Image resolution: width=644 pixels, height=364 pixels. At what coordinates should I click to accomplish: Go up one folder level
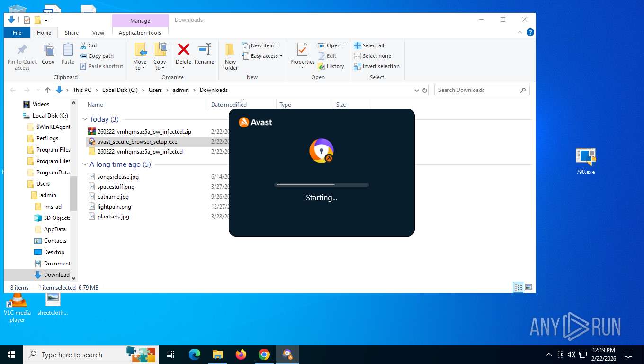point(48,90)
